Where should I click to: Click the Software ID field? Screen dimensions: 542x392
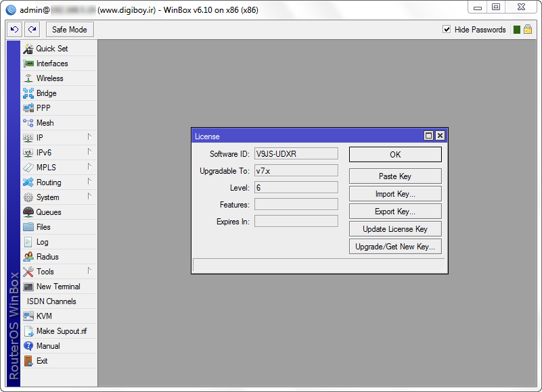(x=296, y=153)
